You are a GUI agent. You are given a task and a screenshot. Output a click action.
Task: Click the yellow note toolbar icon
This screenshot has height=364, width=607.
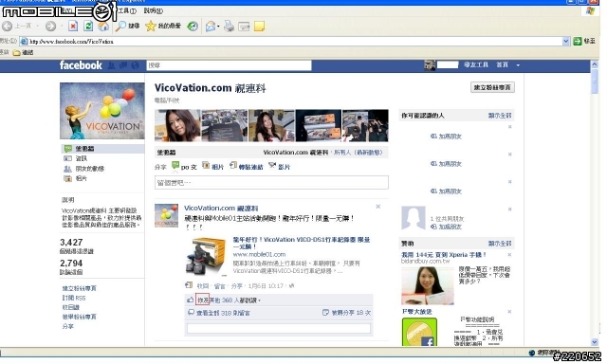click(x=259, y=27)
